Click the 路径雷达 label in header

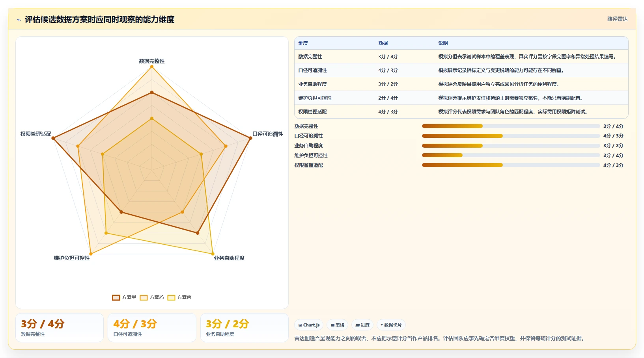[x=617, y=19]
